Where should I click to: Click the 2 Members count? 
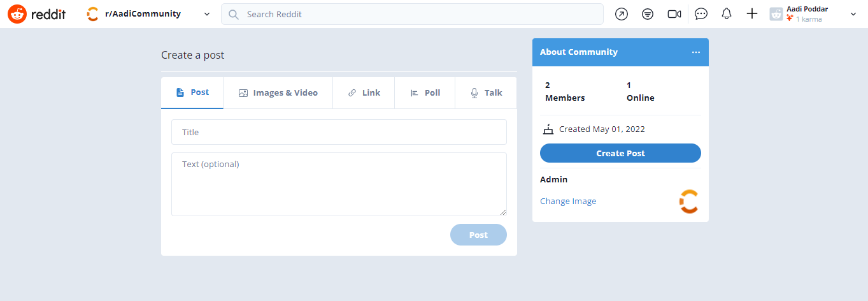pos(565,91)
